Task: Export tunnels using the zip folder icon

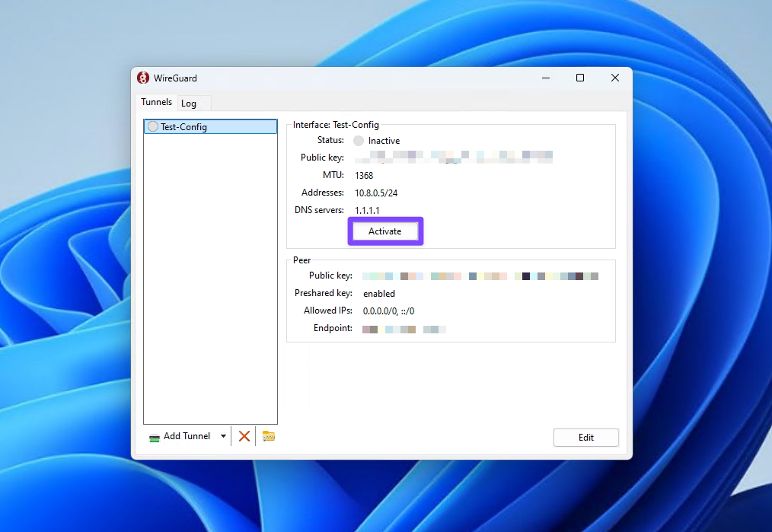Action: click(268, 436)
